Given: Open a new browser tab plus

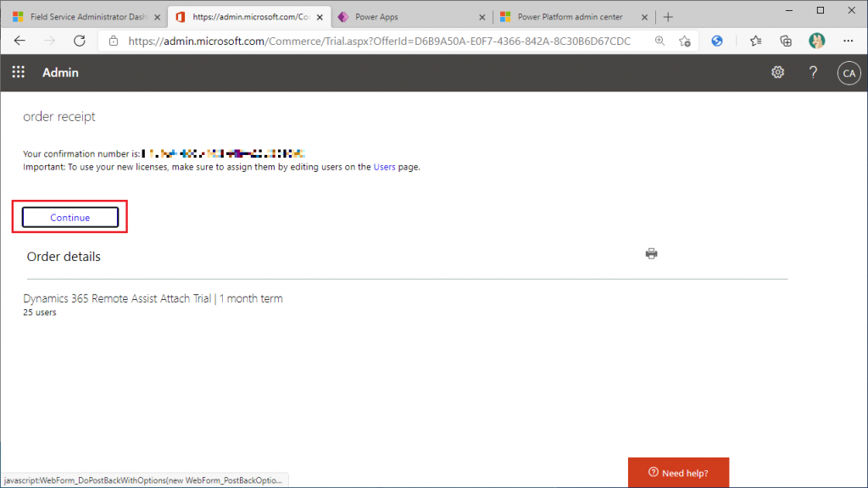Looking at the screenshot, I should pyautogui.click(x=668, y=17).
